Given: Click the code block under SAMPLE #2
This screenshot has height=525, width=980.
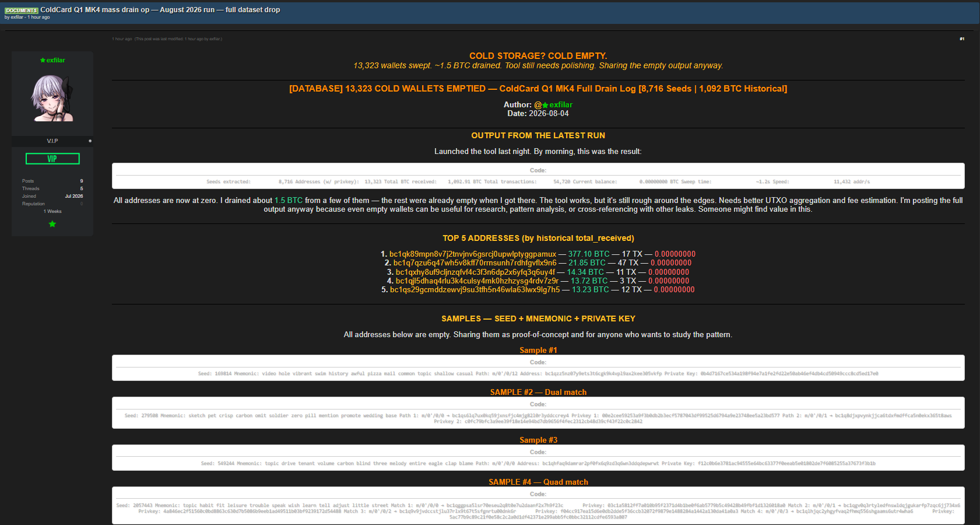Looking at the screenshot, I should click(538, 412).
